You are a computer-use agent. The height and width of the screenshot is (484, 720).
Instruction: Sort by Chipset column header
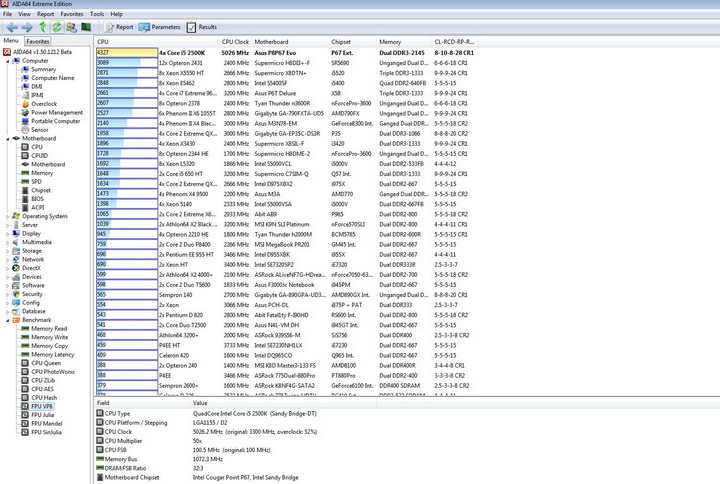353,42
